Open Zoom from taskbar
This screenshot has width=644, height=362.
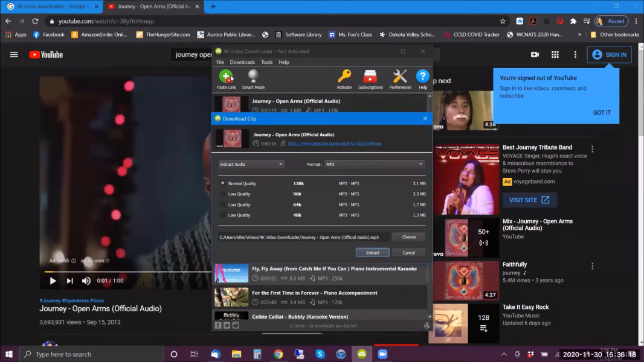pos(382,354)
